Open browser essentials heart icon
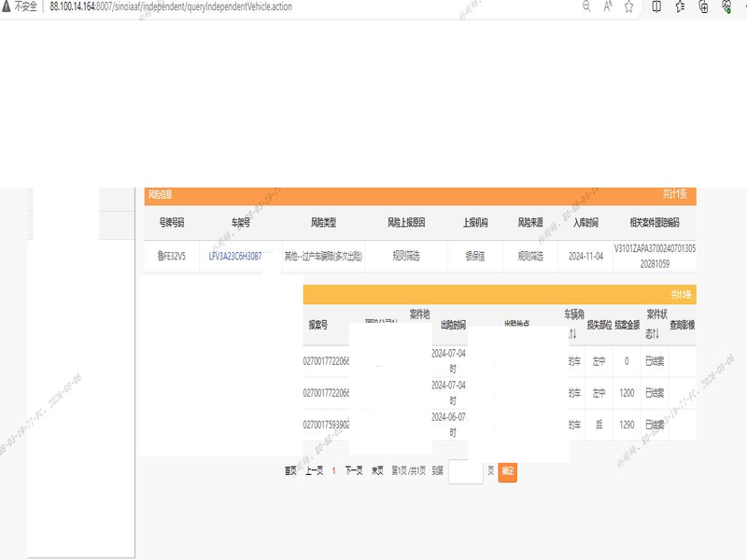Screen dimensions: 747x560 click(x=726, y=7)
